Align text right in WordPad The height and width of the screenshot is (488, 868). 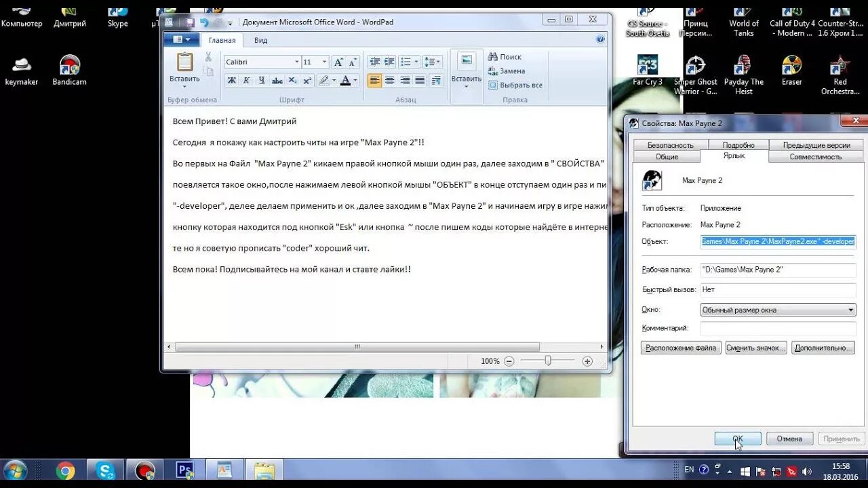(x=405, y=80)
